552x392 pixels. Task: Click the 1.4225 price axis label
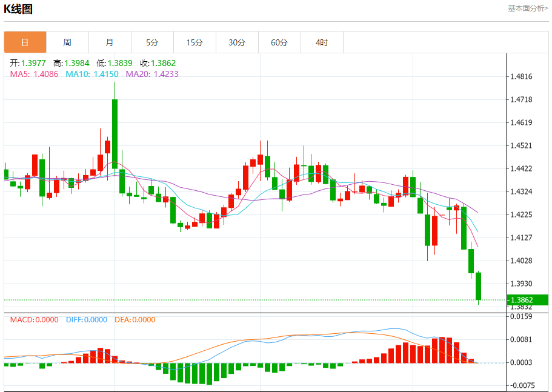point(521,214)
